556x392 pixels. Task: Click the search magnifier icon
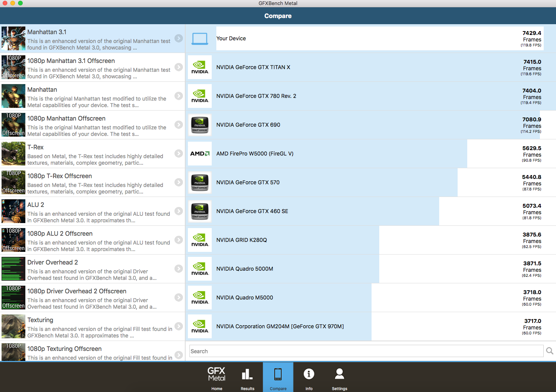(549, 351)
